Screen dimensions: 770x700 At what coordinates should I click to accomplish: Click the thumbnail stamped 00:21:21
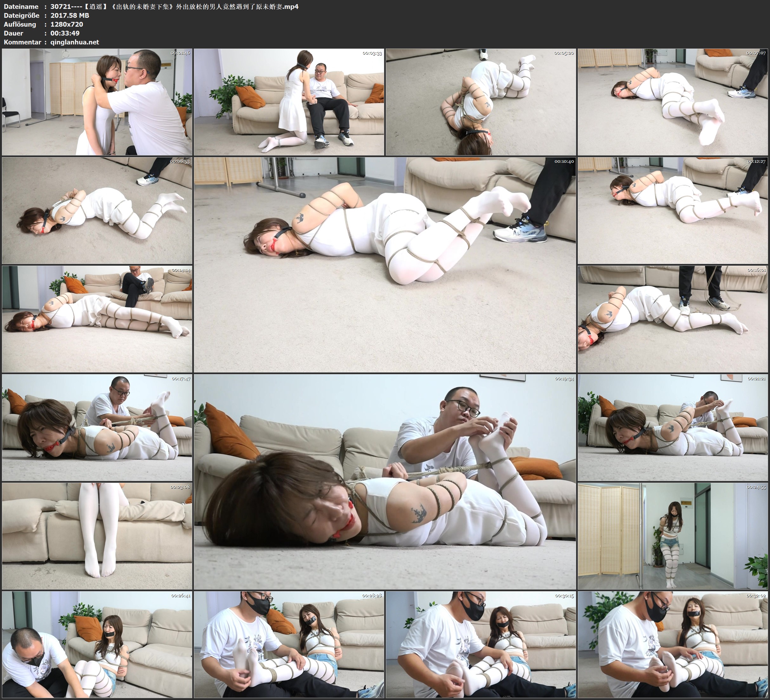coord(673,427)
